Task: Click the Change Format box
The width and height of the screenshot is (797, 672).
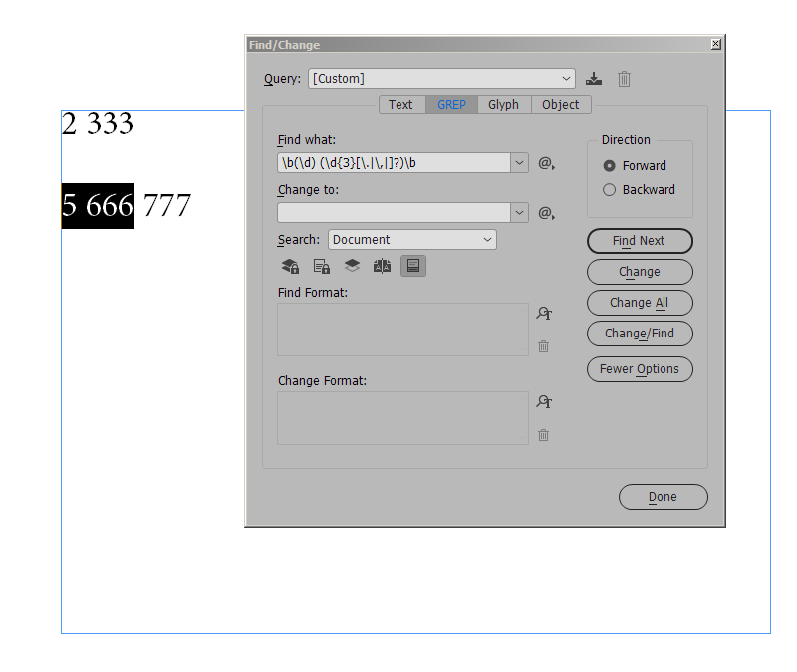Action: (402, 418)
